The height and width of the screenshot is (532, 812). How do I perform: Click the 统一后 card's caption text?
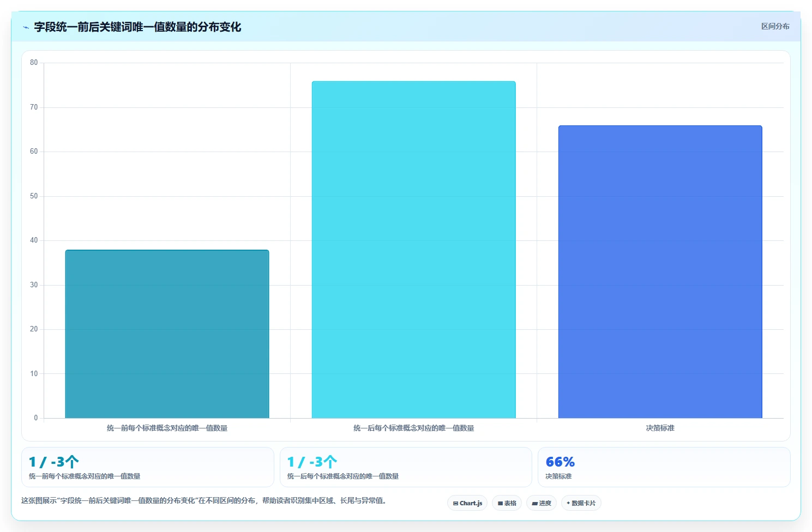(x=343, y=476)
